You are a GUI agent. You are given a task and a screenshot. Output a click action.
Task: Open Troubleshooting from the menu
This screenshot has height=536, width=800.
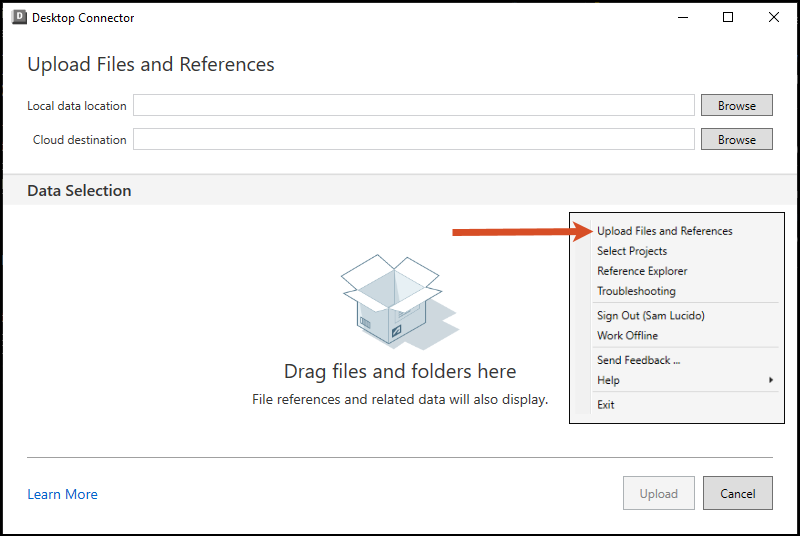[x=636, y=291]
